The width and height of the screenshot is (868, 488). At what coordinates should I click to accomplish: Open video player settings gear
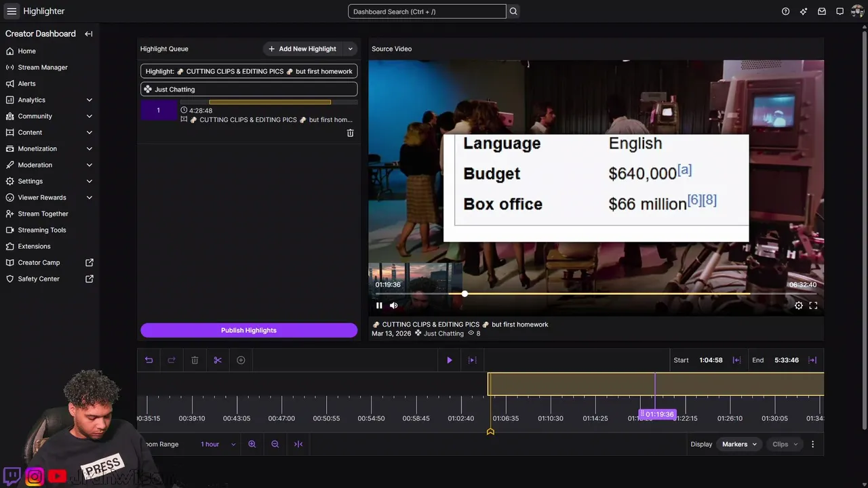click(799, 306)
